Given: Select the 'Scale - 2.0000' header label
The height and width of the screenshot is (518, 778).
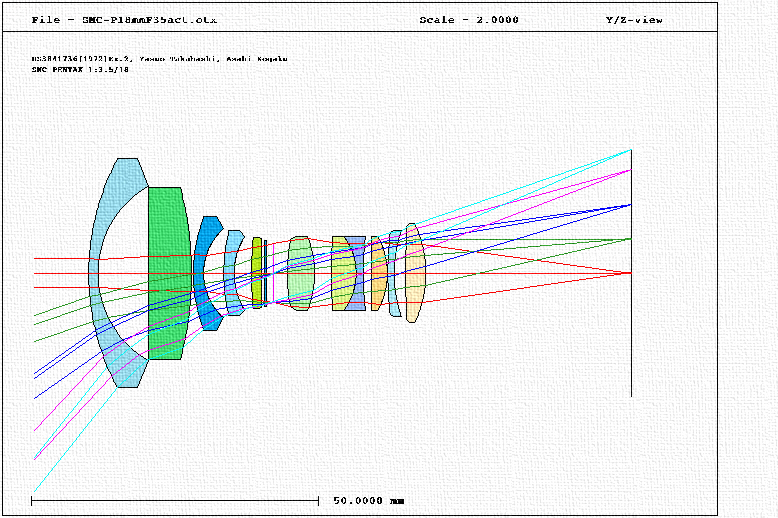Looking at the screenshot, I should (x=469, y=20).
